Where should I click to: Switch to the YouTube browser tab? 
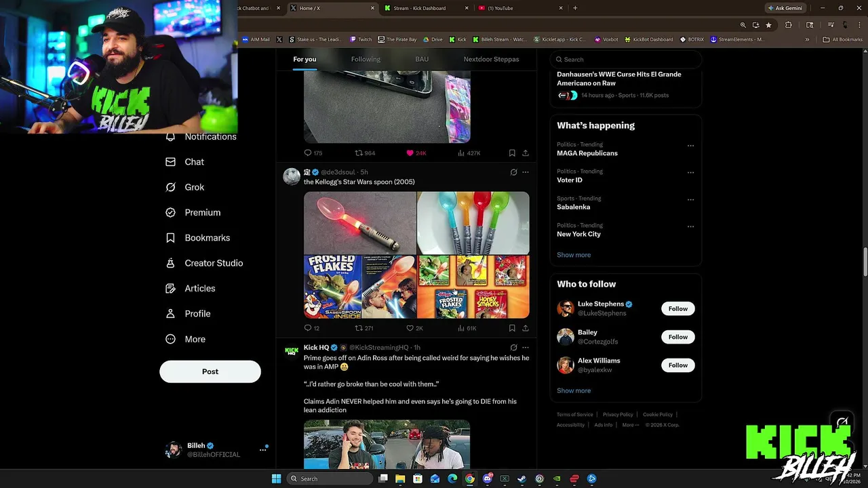(519, 8)
